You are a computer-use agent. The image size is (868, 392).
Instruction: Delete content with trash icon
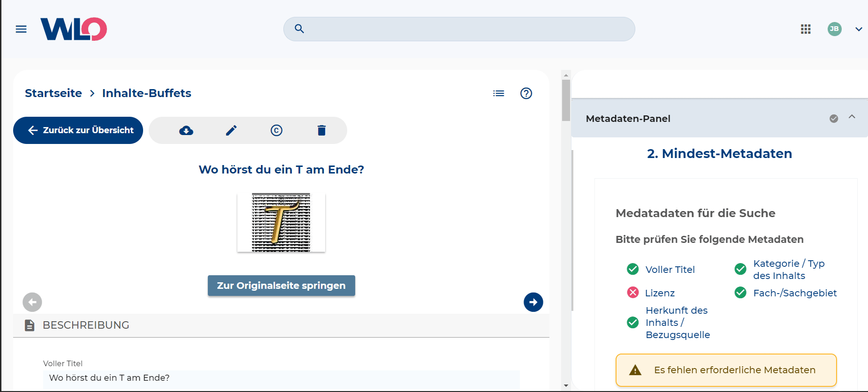321,130
